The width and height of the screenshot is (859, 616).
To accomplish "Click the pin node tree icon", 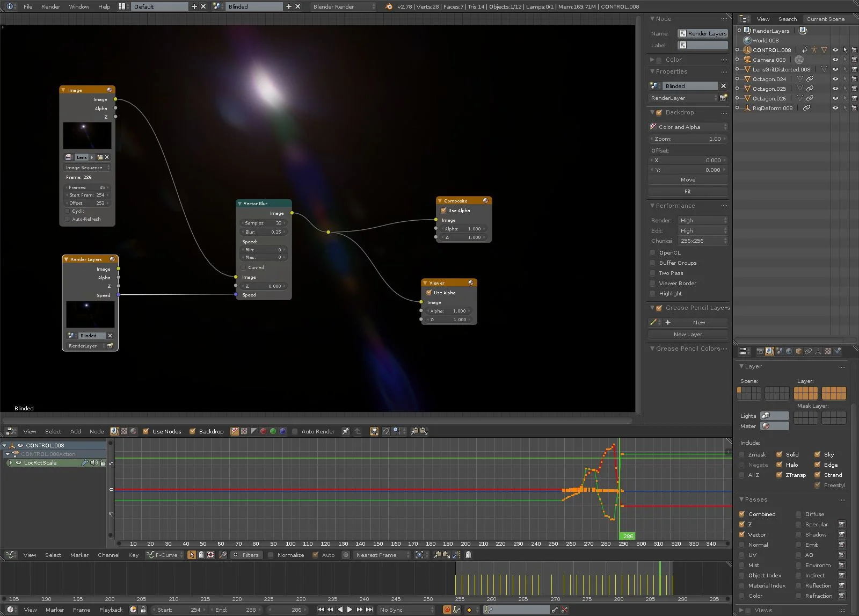I will pyautogui.click(x=346, y=431).
